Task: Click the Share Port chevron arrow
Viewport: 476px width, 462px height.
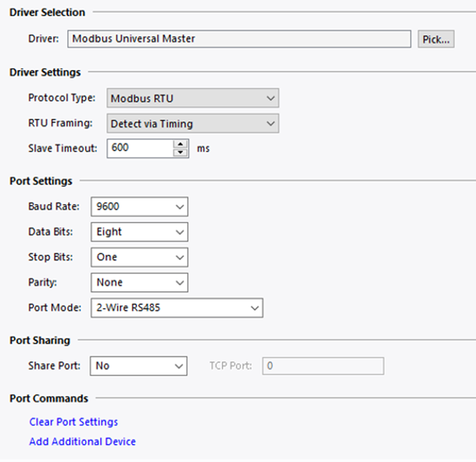Action: coord(178,366)
